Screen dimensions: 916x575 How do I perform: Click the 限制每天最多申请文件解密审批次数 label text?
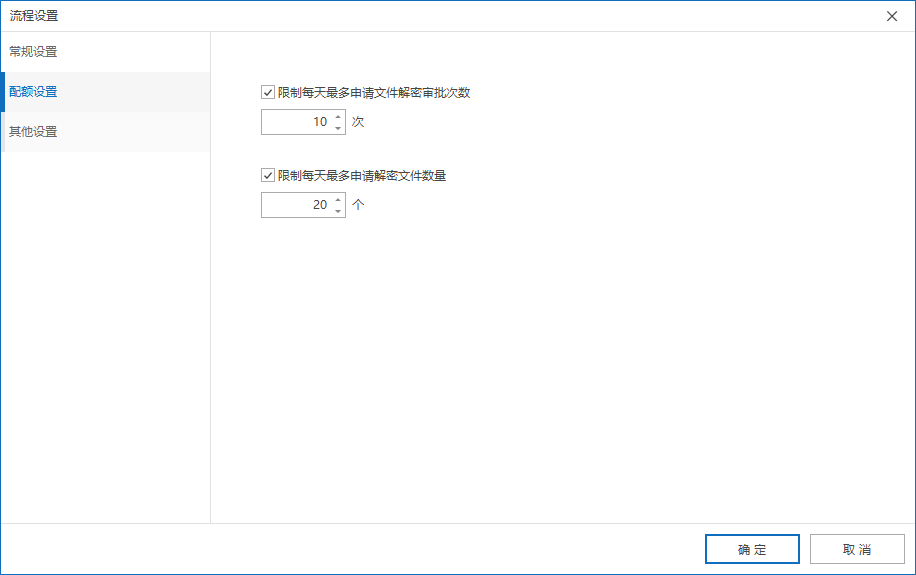[x=374, y=93]
